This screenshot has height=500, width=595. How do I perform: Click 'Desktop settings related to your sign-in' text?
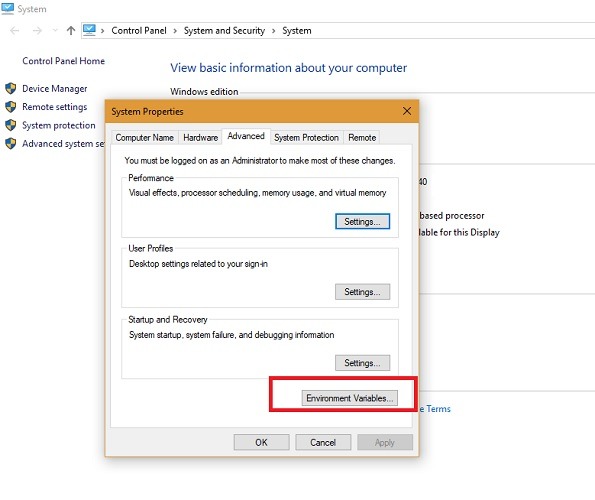tap(198, 264)
